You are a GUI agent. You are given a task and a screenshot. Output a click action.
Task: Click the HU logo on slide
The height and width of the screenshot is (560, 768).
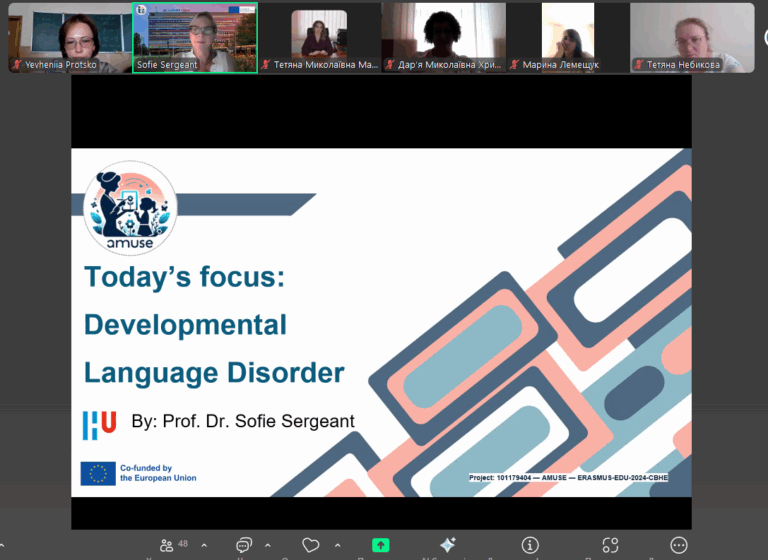pos(99,425)
